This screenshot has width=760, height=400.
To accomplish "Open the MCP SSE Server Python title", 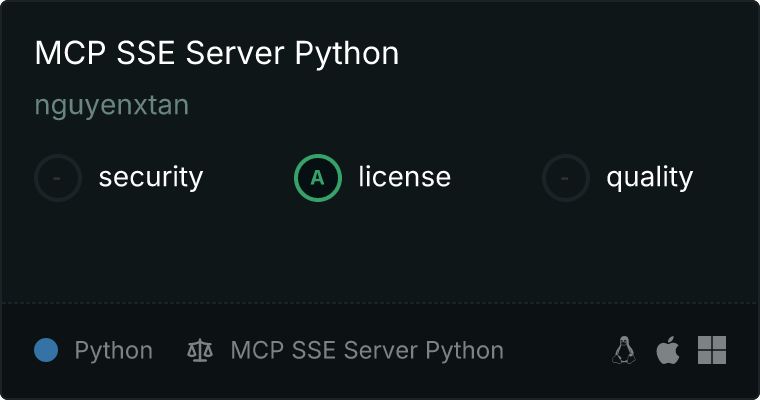I will (x=216, y=54).
